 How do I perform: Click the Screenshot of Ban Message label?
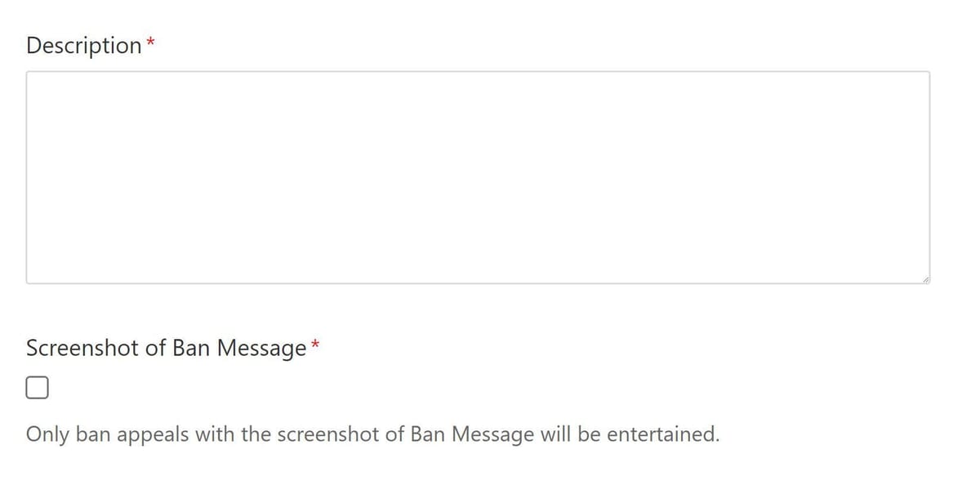pos(166,349)
